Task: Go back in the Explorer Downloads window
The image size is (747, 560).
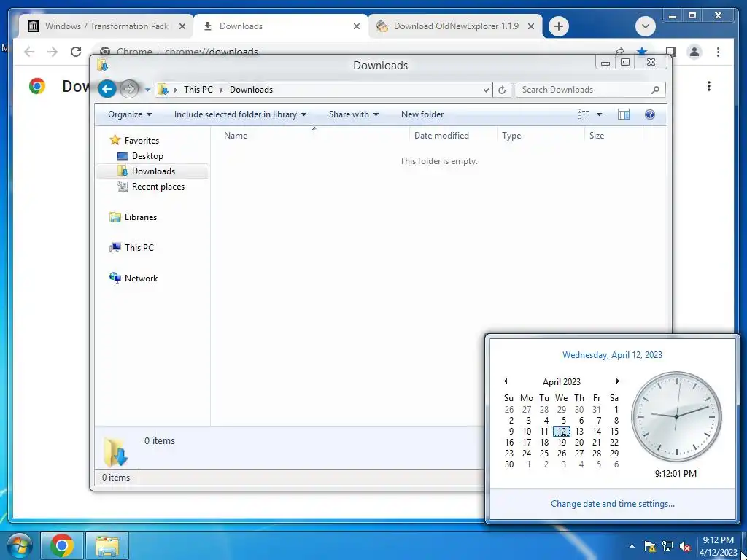Action: coord(107,88)
